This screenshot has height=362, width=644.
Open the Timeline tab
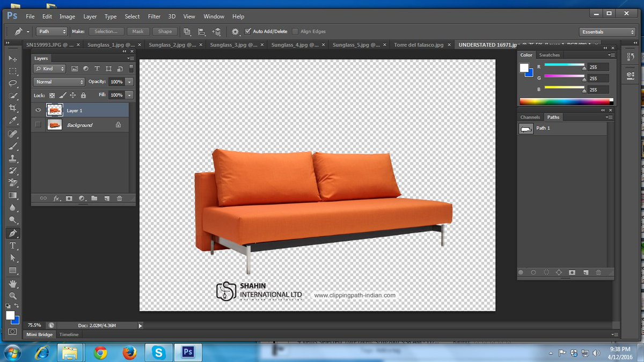coord(69,334)
